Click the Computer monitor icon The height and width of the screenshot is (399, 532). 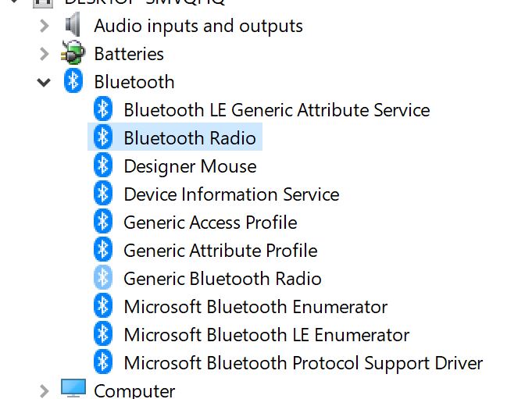click(x=73, y=389)
